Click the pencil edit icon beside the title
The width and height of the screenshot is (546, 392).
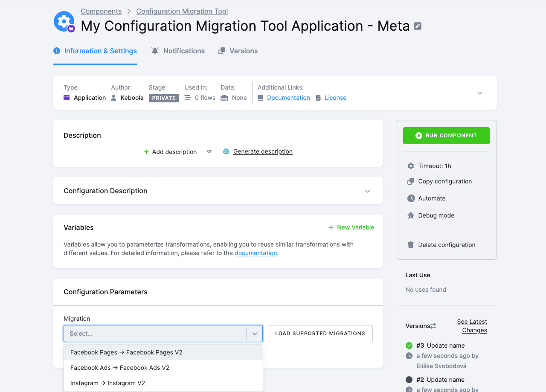[418, 26]
